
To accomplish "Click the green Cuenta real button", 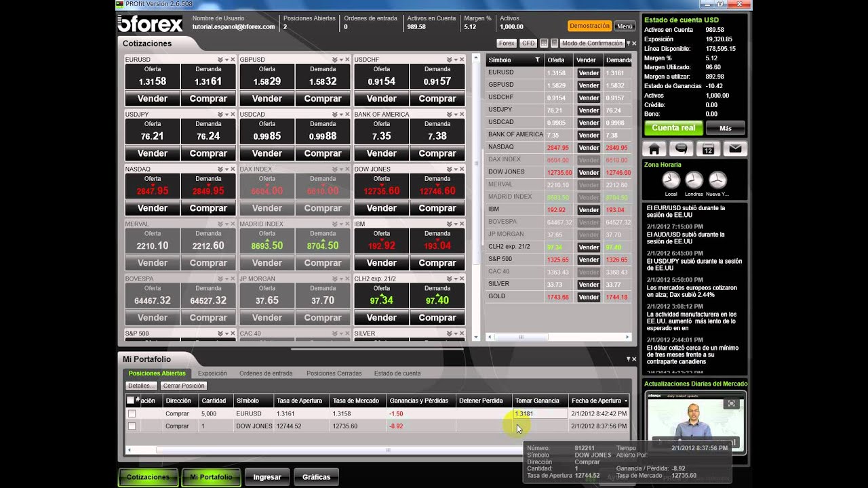I will coord(673,128).
